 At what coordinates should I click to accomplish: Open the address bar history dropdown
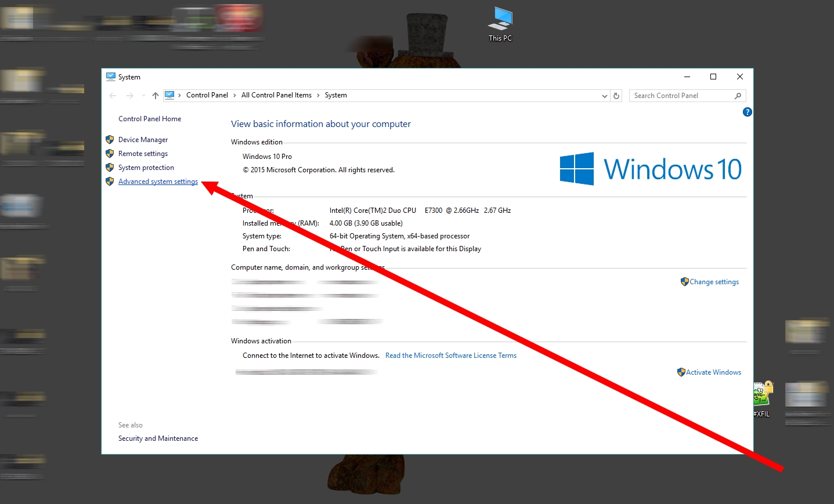point(605,96)
